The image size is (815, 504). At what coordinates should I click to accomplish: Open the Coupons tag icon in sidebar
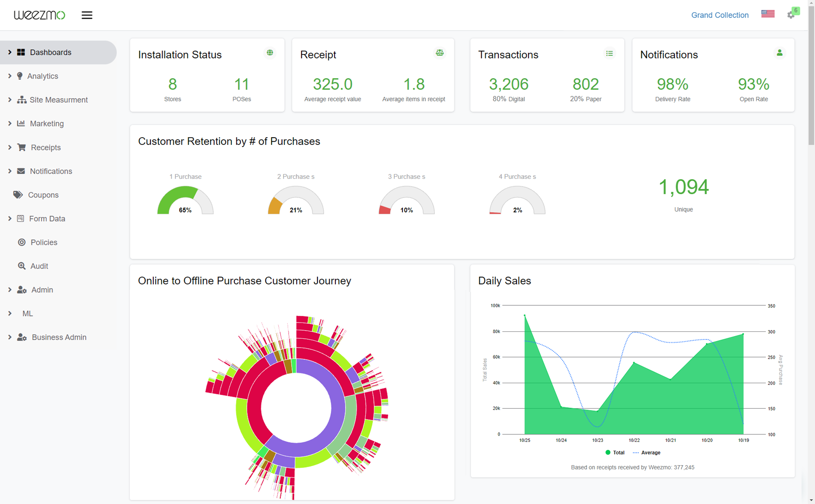[x=18, y=195]
